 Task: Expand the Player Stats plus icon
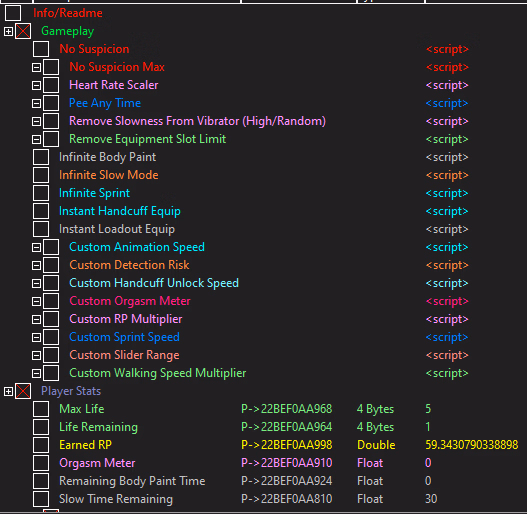pos(8,392)
